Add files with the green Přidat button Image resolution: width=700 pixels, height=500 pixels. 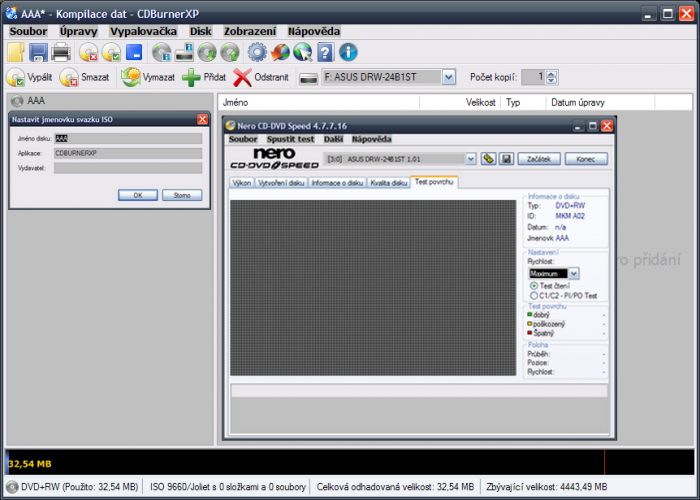point(204,77)
